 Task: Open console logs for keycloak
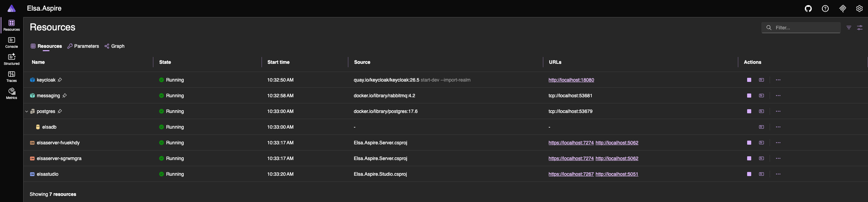point(761,80)
